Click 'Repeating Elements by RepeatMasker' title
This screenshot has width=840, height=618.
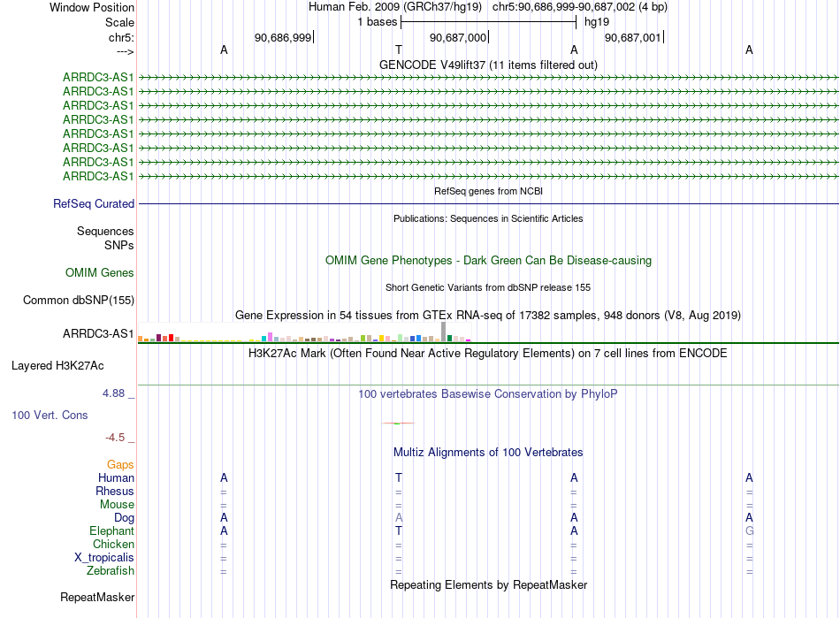click(489, 584)
